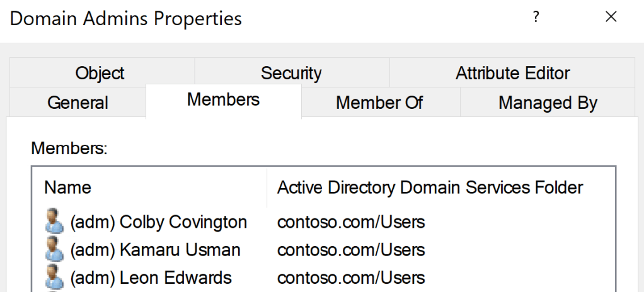This screenshot has height=292, width=644.
Task: Show the Member Of tab
Action: (x=379, y=103)
